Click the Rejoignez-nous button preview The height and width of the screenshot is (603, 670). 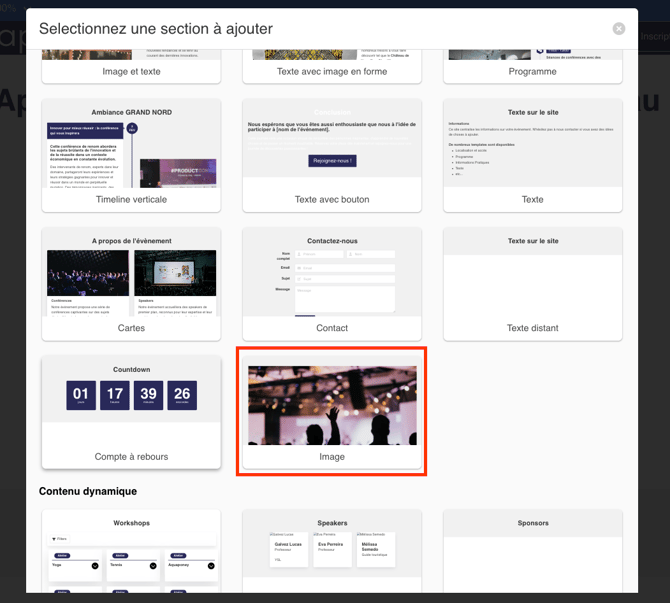tap(332, 160)
